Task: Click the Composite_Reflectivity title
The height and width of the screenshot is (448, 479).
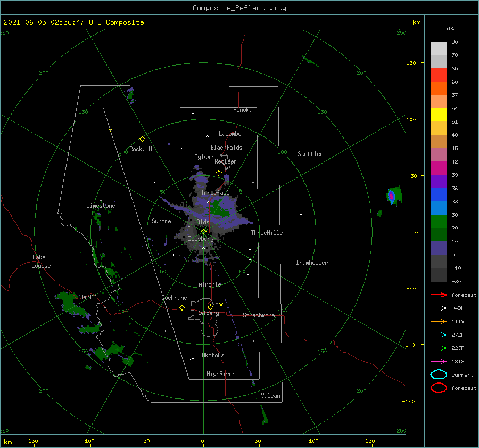Action: tap(240, 8)
